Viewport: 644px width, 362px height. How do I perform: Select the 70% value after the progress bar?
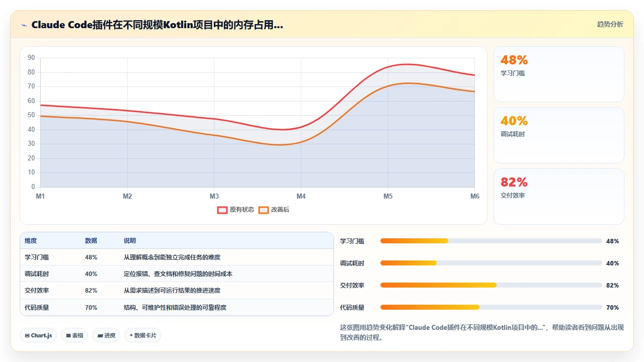[x=613, y=307]
